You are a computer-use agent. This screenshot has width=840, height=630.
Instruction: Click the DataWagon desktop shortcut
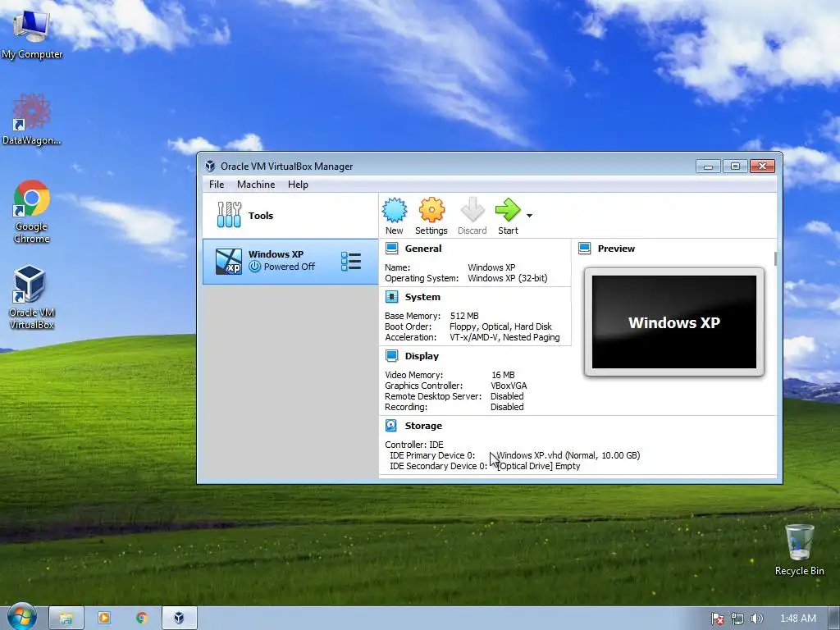32,120
